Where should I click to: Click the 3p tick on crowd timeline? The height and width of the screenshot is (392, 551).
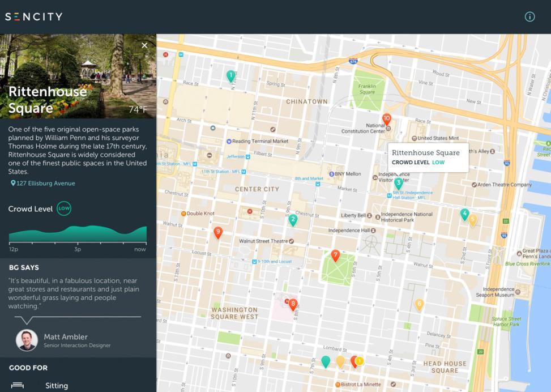pos(78,249)
